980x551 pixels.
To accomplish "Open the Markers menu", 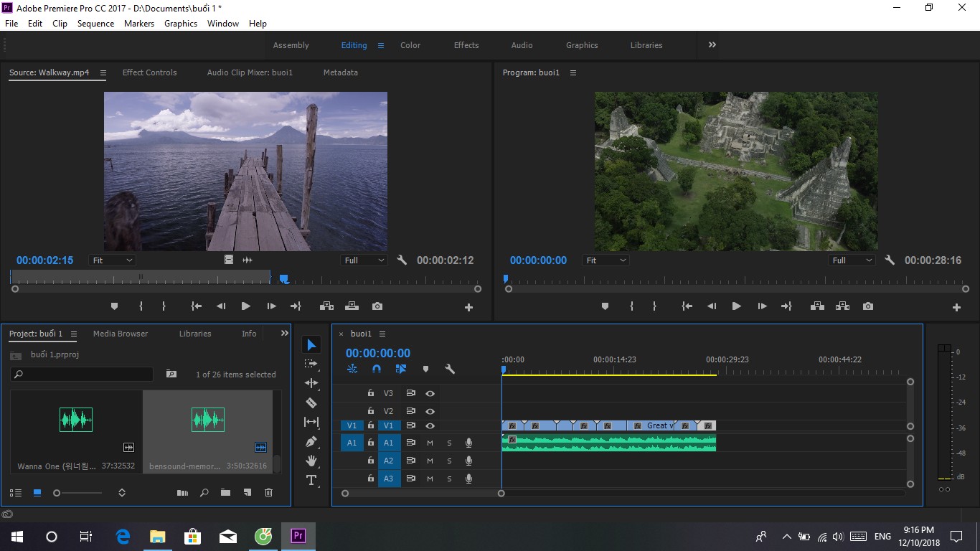I will (x=139, y=24).
